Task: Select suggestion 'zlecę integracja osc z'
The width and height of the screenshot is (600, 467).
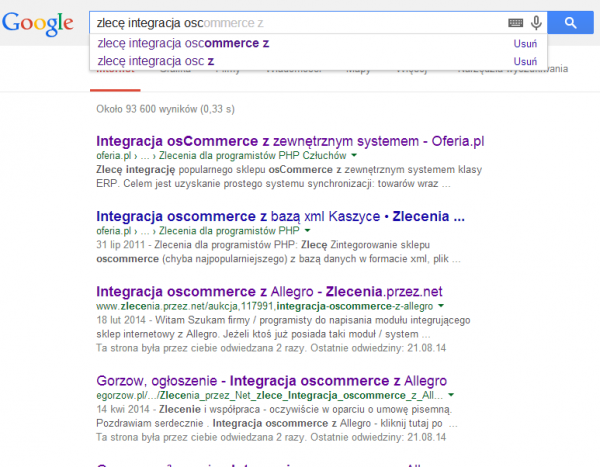Action: pyautogui.click(x=155, y=61)
